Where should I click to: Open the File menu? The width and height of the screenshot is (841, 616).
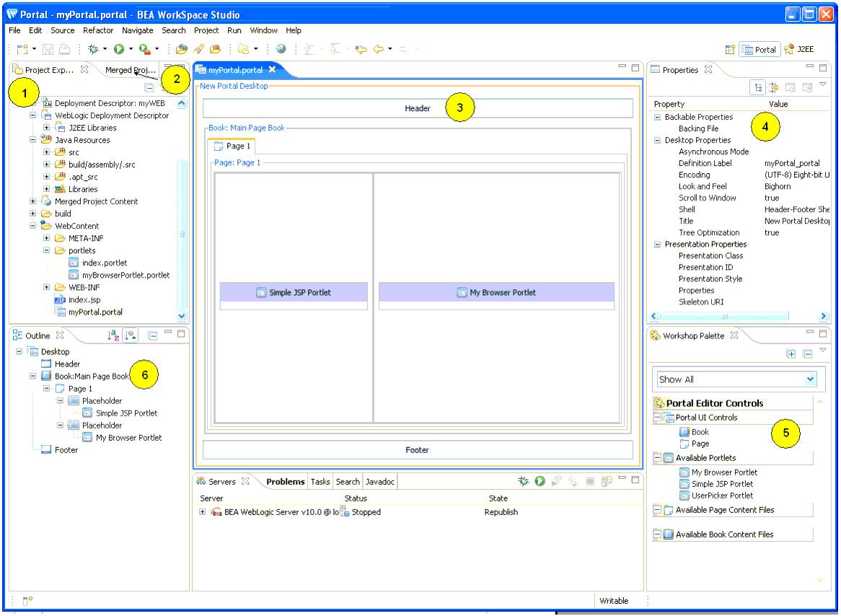coord(14,30)
